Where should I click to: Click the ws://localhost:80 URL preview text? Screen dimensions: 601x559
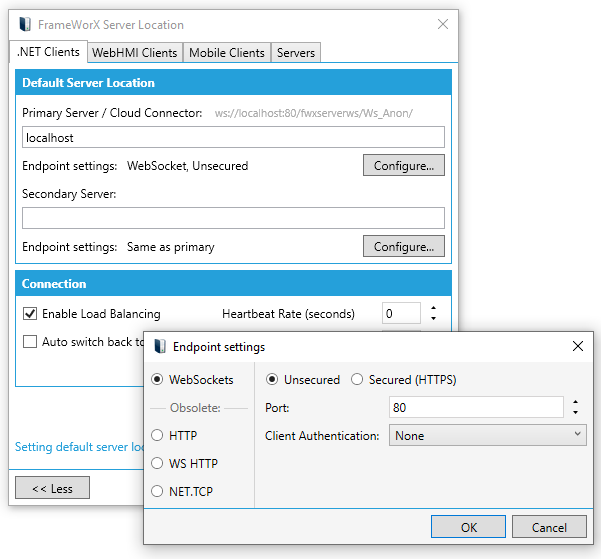point(314,113)
